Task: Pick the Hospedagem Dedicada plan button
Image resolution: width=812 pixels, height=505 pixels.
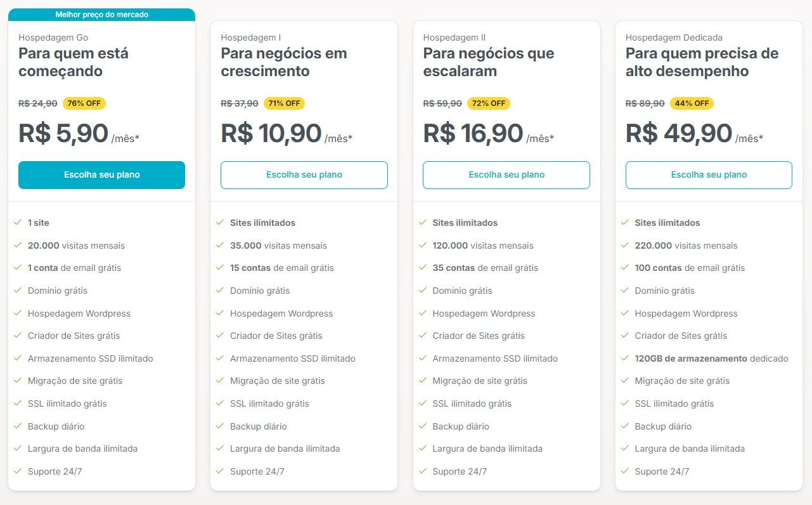Action: click(709, 175)
